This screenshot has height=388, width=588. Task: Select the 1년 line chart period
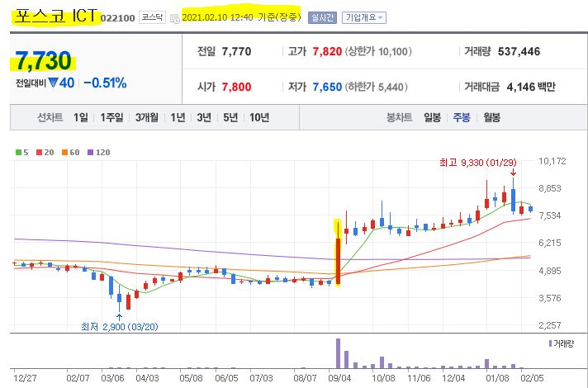pyautogui.click(x=178, y=118)
